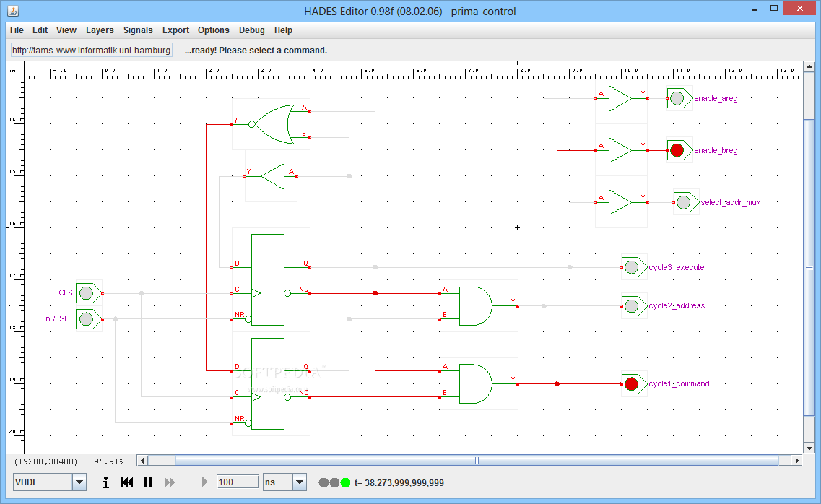Image resolution: width=821 pixels, height=504 pixels.
Task: Click the vertical scrollbar up arrow
Action: [x=809, y=66]
